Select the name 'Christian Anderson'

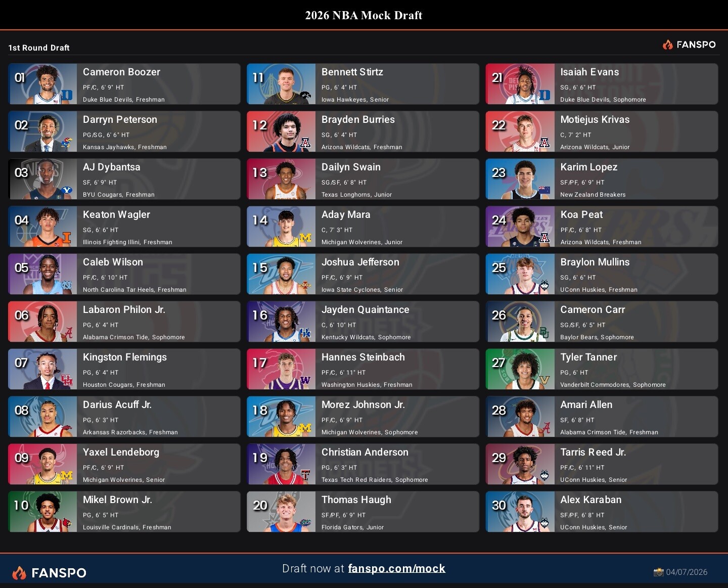point(365,453)
